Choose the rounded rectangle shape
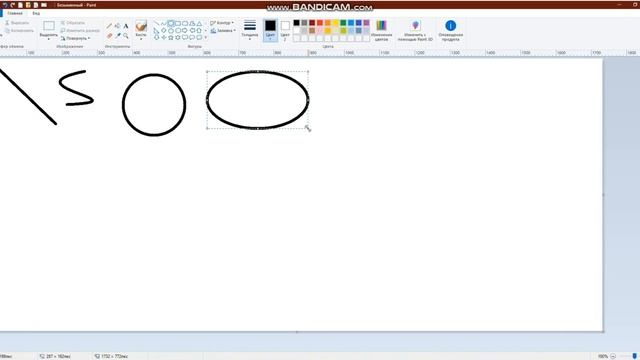Image resolution: width=640 pixels, height=360 pixels. [185, 24]
